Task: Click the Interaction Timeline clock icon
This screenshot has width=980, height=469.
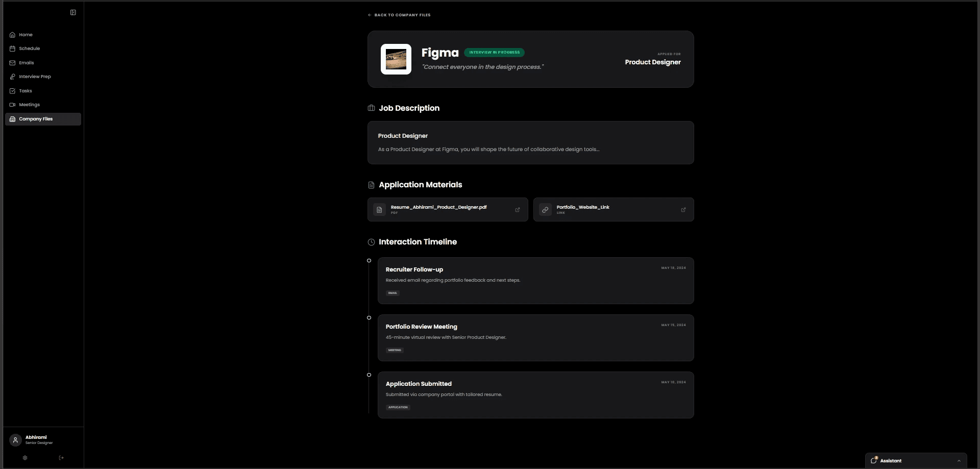Action: point(371,242)
